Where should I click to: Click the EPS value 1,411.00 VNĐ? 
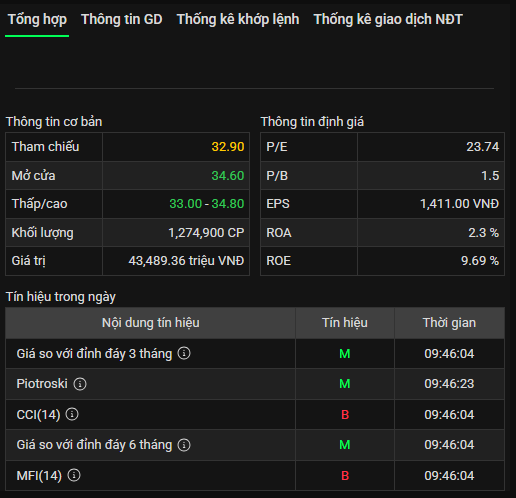459,204
